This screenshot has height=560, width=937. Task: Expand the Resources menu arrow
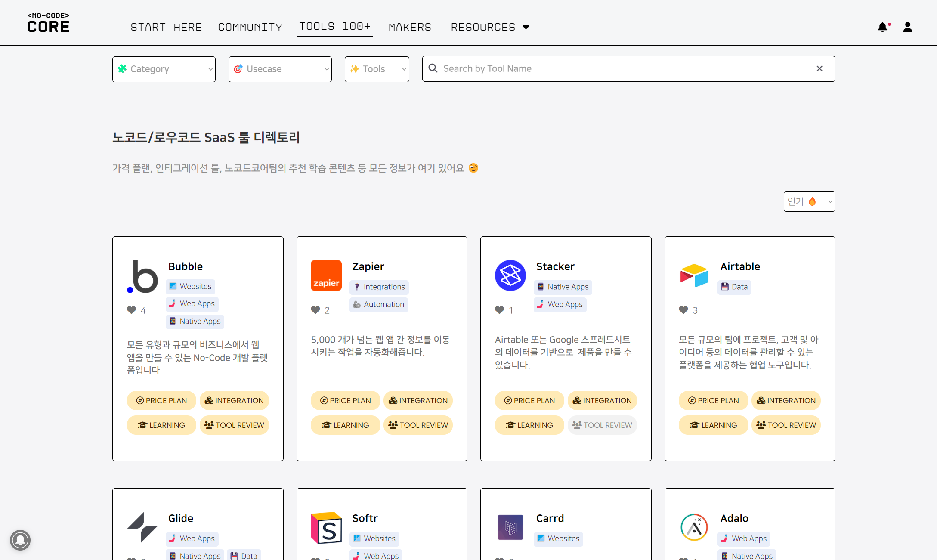pyautogui.click(x=526, y=27)
